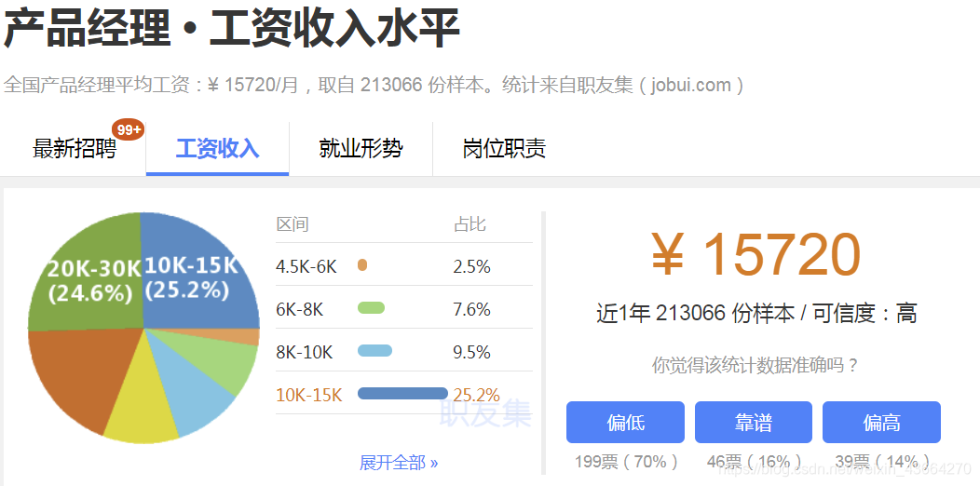The width and height of the screenshot is (980, 486).
Task: Click the 7.6% percentage value
Action: (x=472, y=309)
